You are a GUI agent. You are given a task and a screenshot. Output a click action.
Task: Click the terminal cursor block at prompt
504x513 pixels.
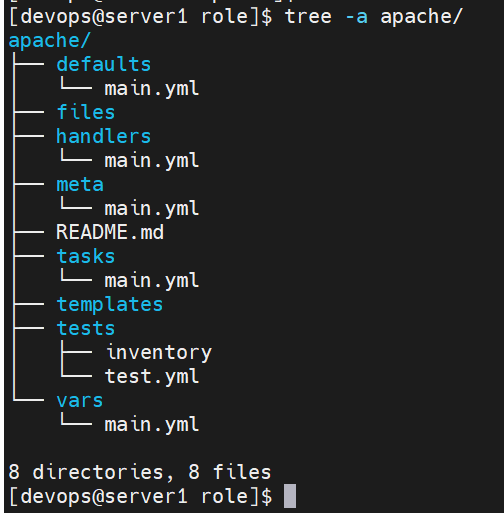click(x=290, y=496)
